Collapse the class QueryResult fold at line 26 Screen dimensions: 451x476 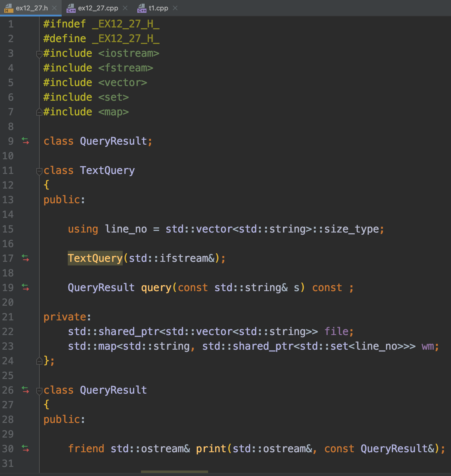[39, 391]
